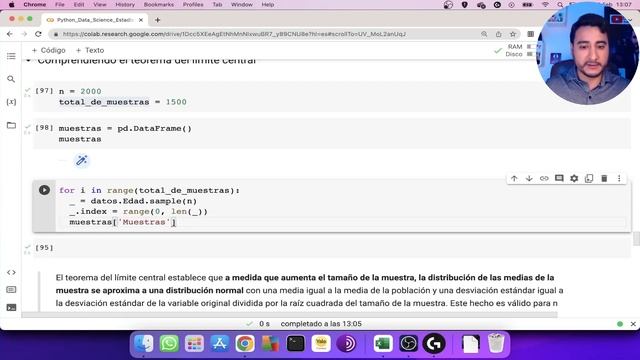Open Trash in the Dock

click(496, 344)
